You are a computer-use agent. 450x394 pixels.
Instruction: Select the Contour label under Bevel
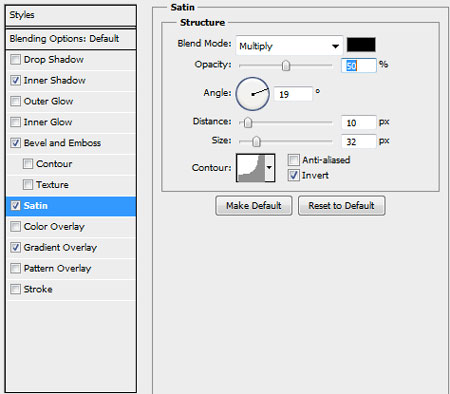[54, 164]
